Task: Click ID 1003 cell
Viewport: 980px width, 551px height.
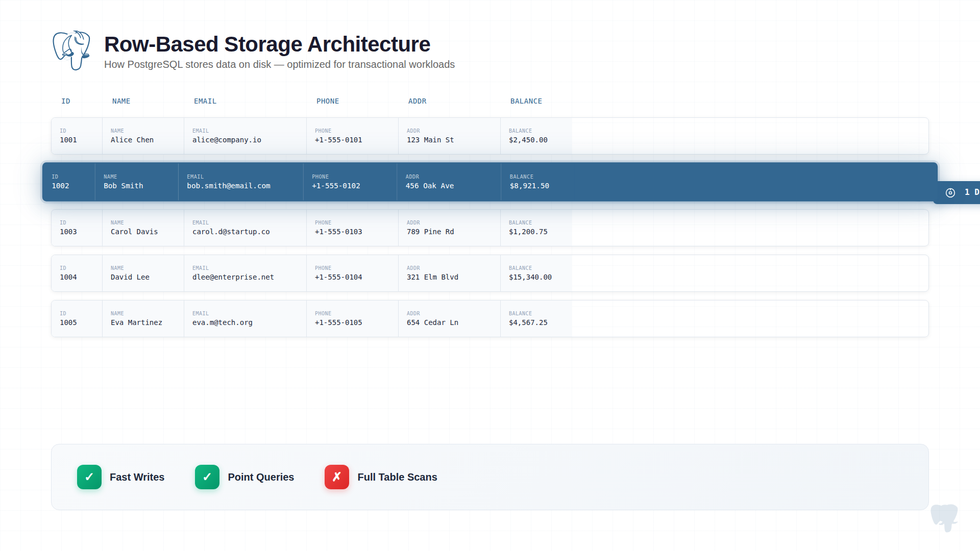Action: (x=68, y=232)
